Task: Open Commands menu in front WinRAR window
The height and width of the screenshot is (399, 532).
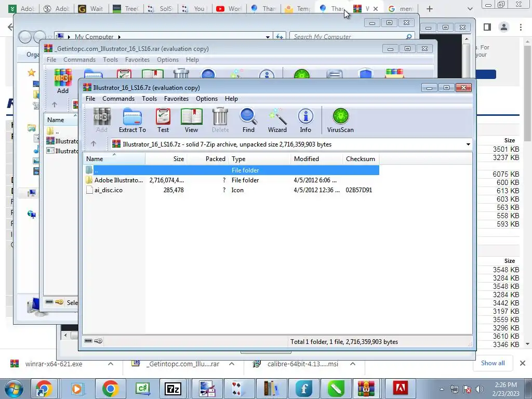Action: click(x=118, y=98)
